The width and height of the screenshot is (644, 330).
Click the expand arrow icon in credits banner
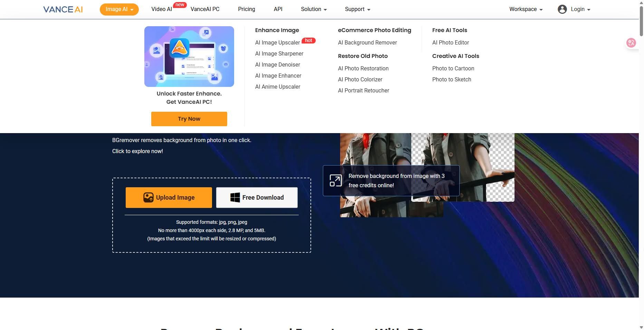tap(336, 181)
